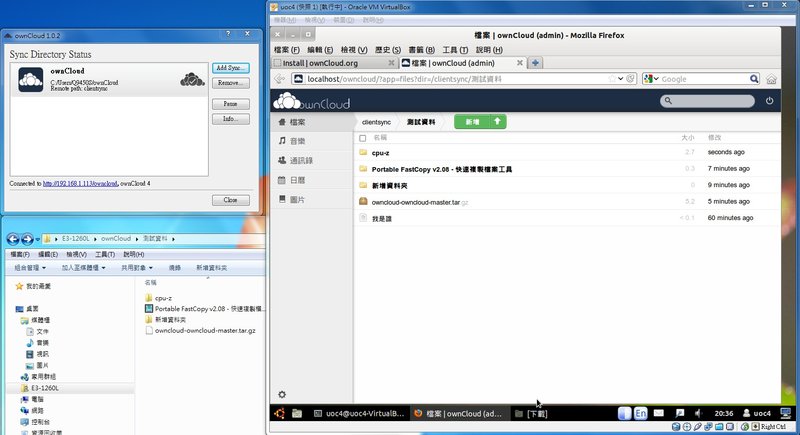Click the ownCloud web search field
This screenshot has height=435, width=800.
(707, 101)
